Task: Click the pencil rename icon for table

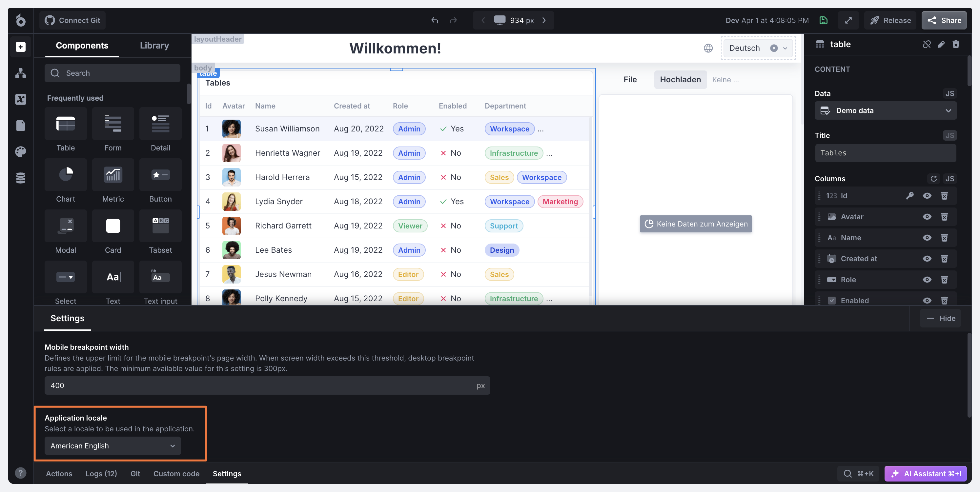Action: pyautogui.click(x=941, y=45)
